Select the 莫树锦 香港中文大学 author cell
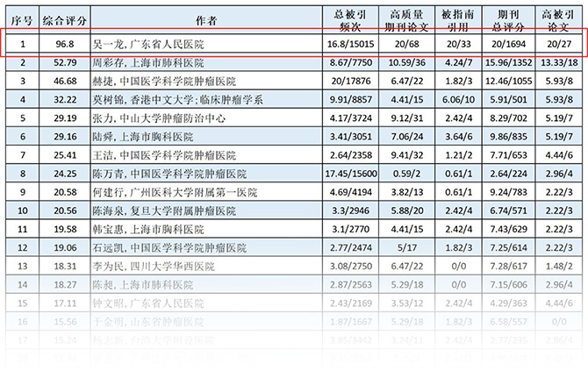588x392 pixels. point(179,100)
